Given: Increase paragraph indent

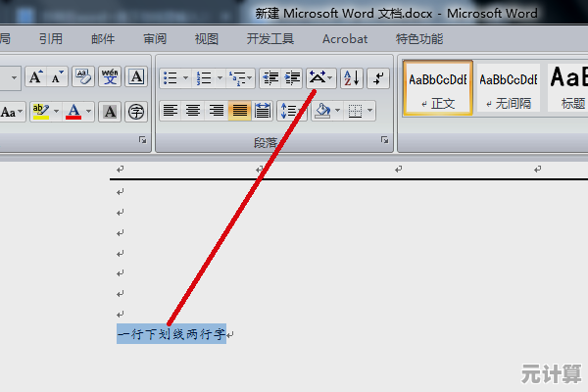Looking at the screenshot, I should tap(292, 78).
